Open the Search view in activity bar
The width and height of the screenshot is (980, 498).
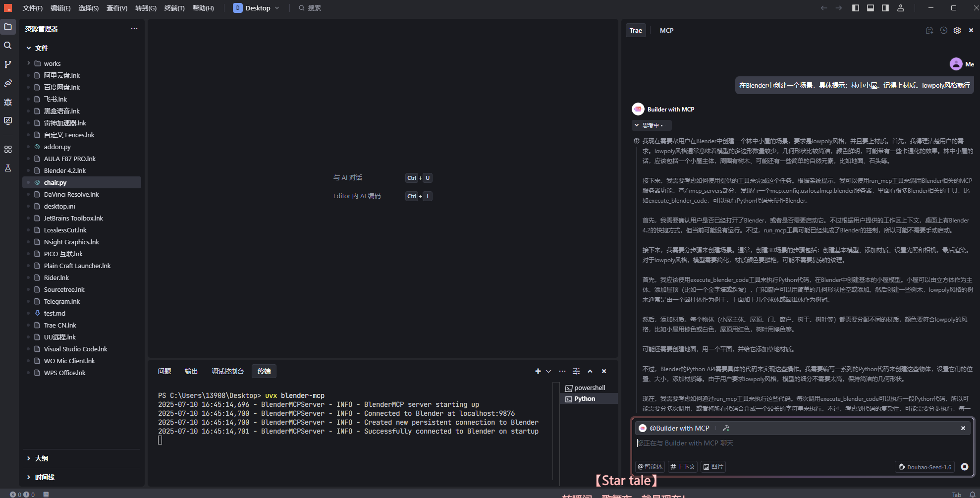click(8, 46)
